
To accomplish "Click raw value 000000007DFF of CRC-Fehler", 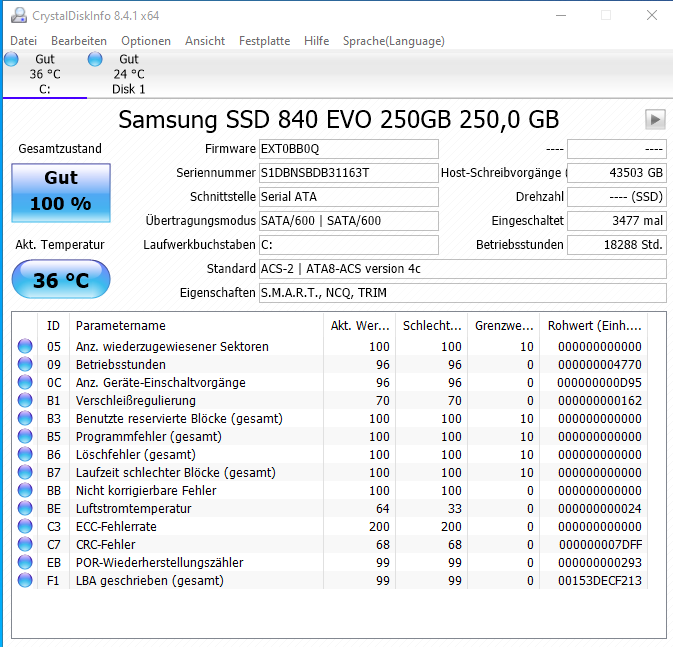I will 600,545.
